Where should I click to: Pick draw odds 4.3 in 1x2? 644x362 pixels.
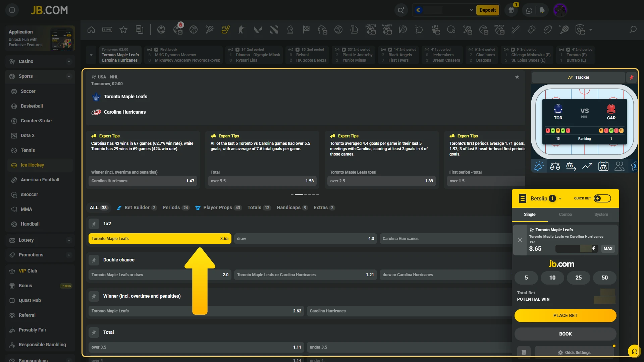coord(306,239)
